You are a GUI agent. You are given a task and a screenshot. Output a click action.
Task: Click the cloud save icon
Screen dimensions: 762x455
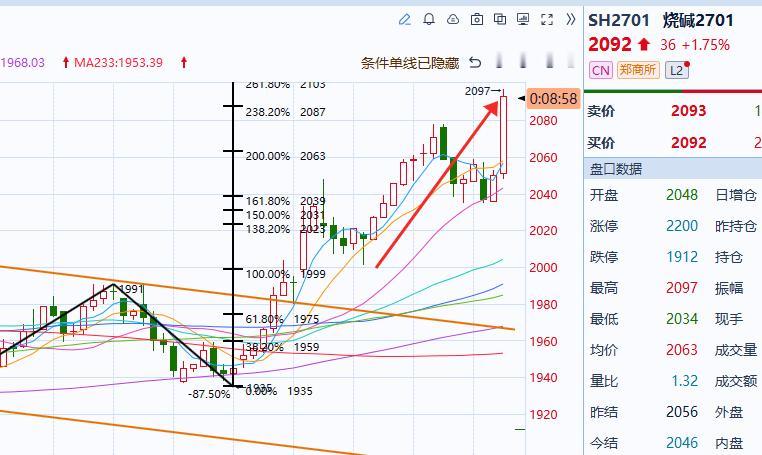point(453,19)
